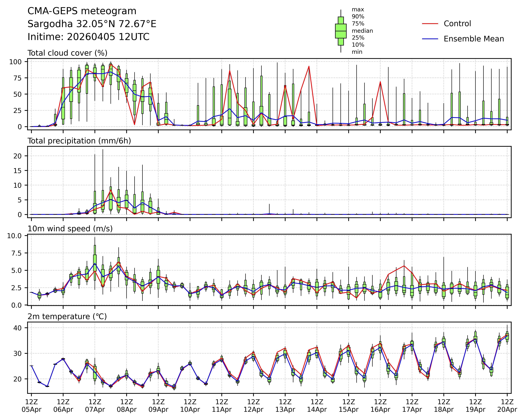Click the '12Z 20Apr' x-axis label
The height and width of the screenshot is (420, 524).
click(507, 406)
